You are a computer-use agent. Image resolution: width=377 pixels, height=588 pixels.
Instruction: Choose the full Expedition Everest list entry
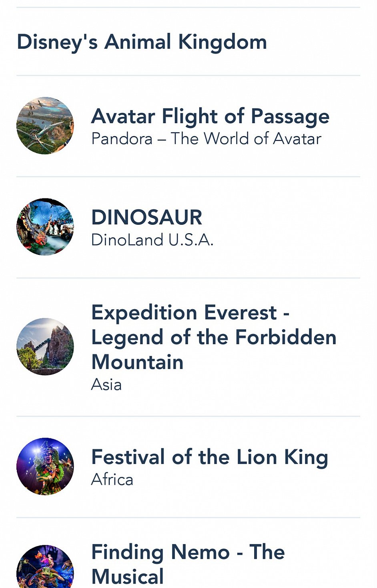coord(188,347)
